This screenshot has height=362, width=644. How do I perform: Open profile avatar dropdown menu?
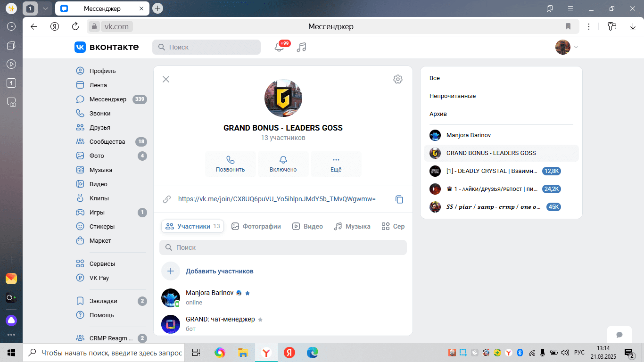click(x=567, y=47)
